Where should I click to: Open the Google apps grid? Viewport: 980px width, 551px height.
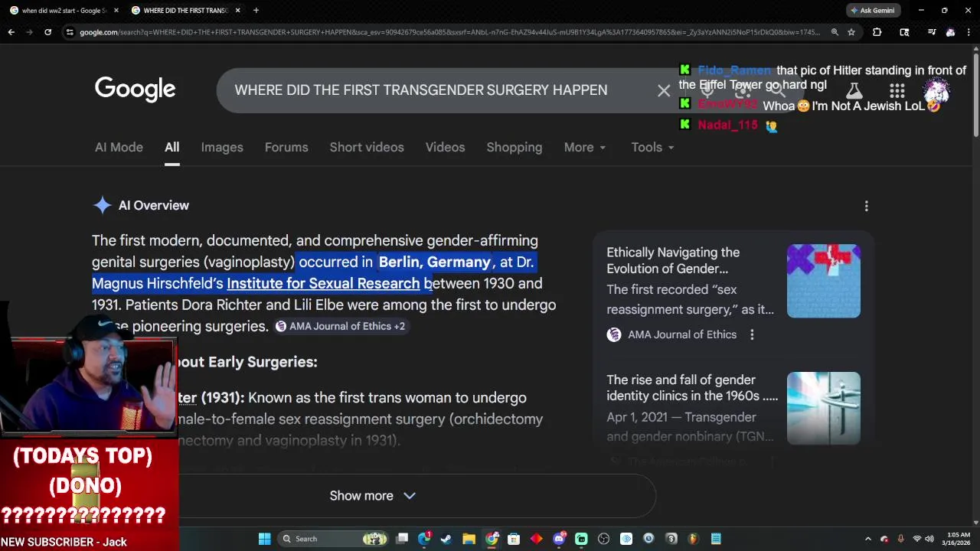tap(897, 91)
